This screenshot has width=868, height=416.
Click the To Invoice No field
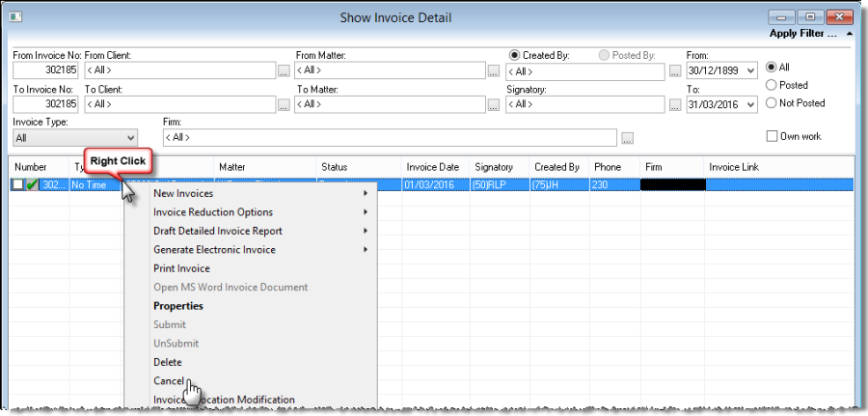45,104
